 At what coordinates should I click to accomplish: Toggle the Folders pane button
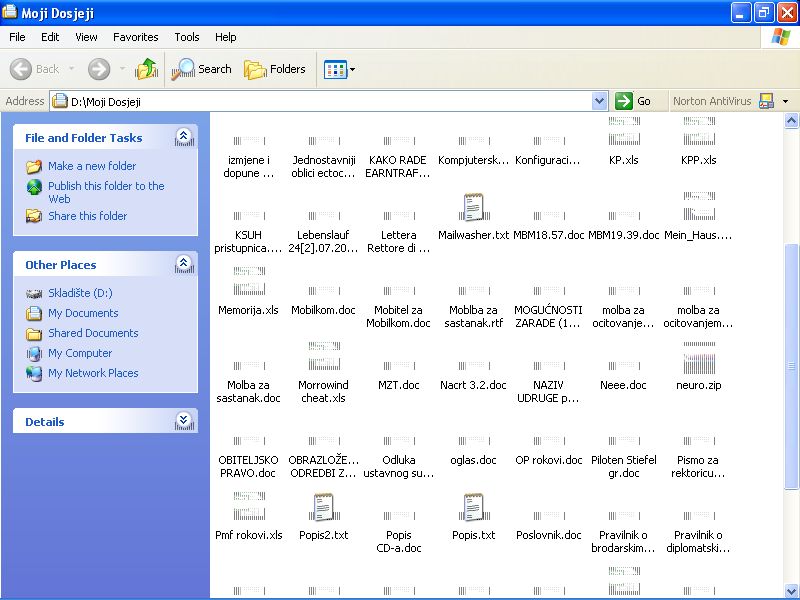pos(276,69)
